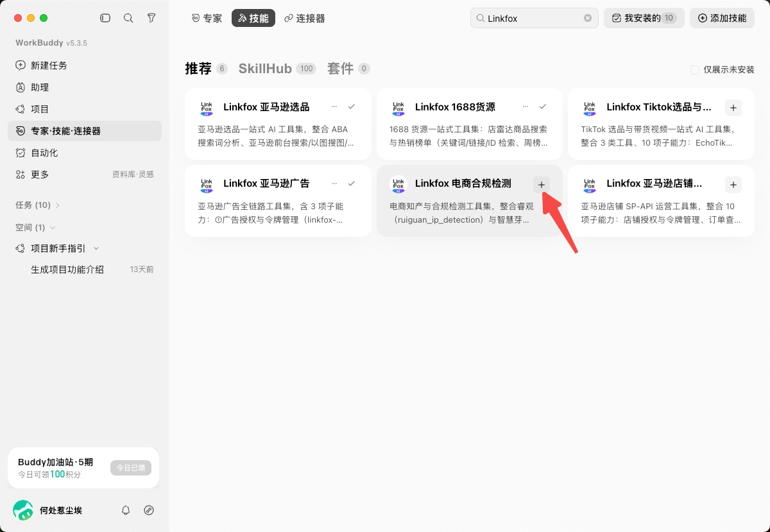Open Linkfox 亚马逊选品 card title
The height and width of the screenshot is (532, 770).
point(266,107)
